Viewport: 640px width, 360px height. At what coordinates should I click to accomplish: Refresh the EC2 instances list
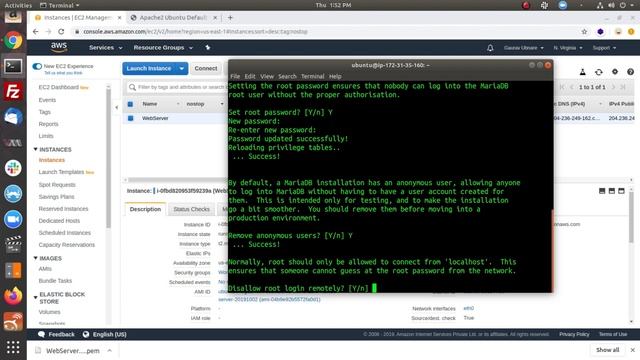pos(599,72)
